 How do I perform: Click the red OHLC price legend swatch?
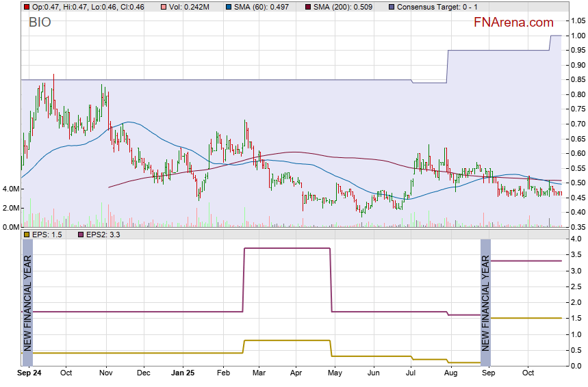pyautogui.click(x=26, y=7)
